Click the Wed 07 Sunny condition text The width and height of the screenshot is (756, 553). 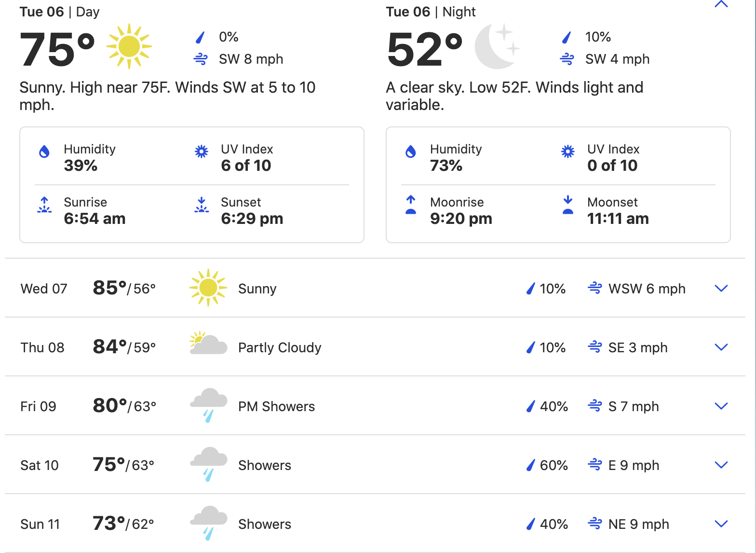[x=257, y=289]
